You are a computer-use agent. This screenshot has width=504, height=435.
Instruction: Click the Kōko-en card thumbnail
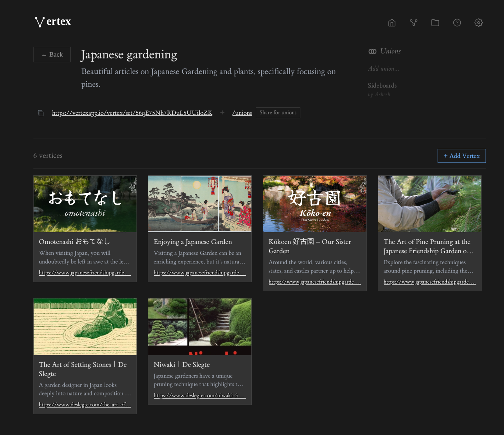(x=315, y=204)
